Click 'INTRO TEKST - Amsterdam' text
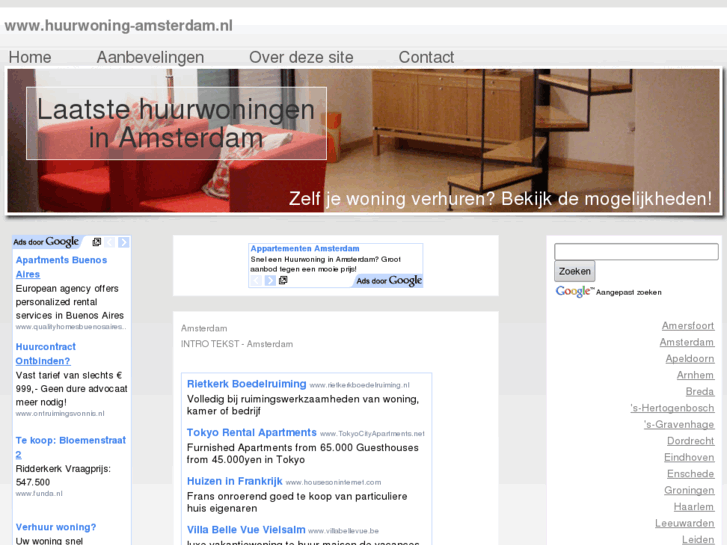The width and height of the screenshot is (727, 545). coord(237,344)
